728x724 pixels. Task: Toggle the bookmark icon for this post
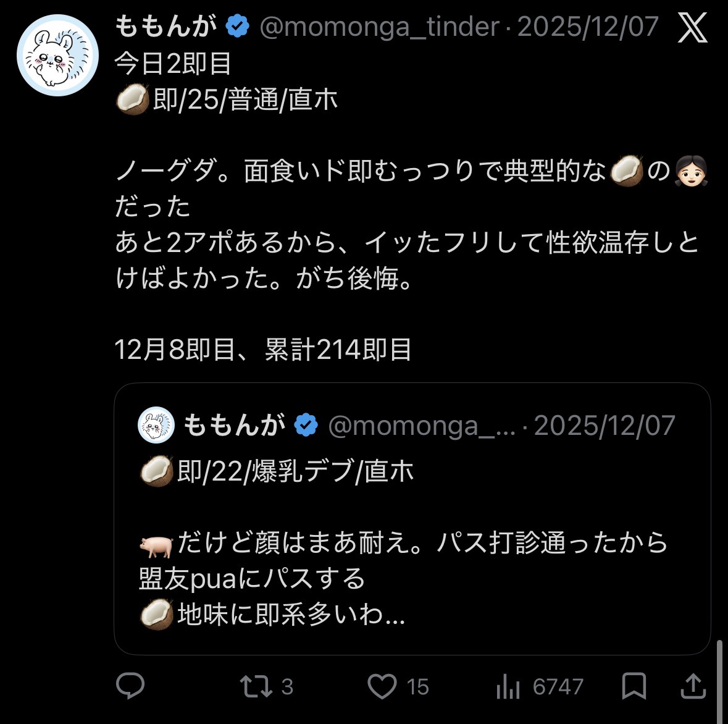click(x=634, y=686)
